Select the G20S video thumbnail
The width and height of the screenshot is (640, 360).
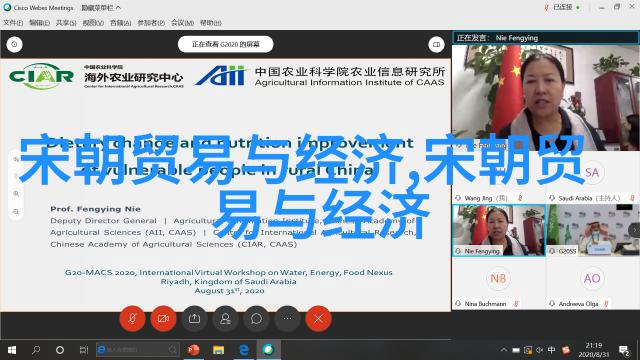tap(593, 230)
